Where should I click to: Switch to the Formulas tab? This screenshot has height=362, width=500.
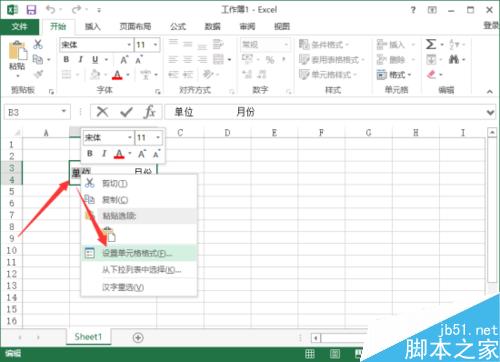click(178, 26)
